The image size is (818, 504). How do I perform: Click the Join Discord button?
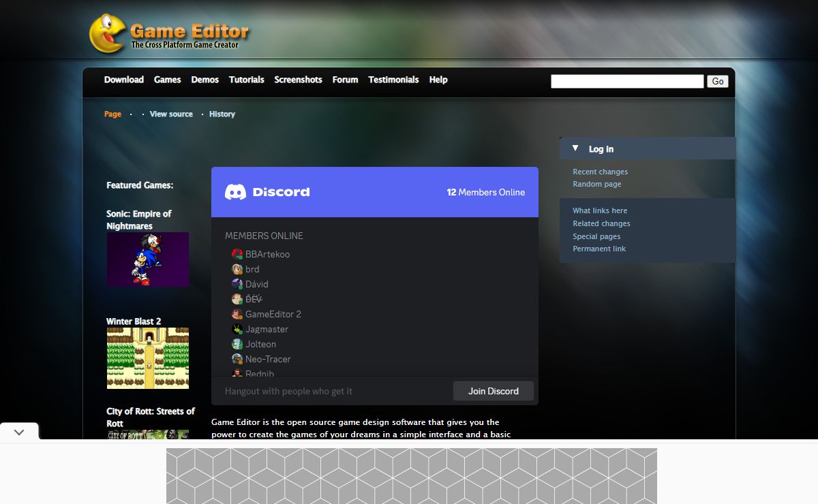494,391
